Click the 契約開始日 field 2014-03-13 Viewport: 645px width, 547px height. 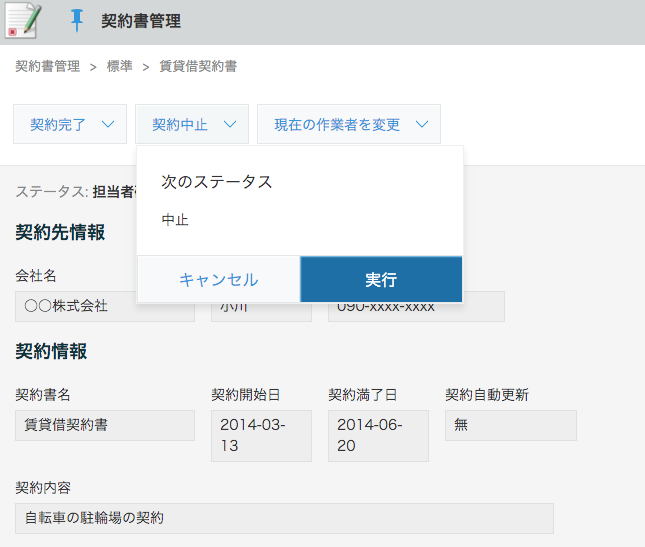(x=261, y=435)
